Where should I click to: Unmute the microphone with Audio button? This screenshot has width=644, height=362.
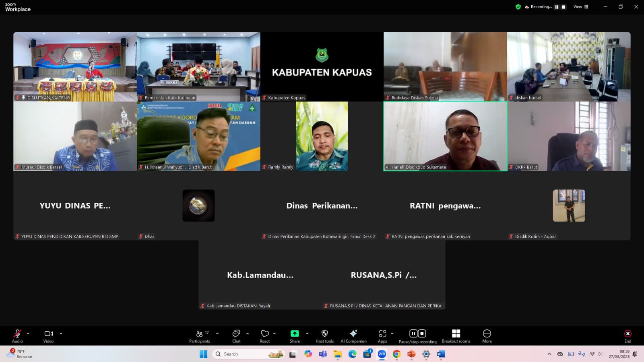tap(17, 336)
